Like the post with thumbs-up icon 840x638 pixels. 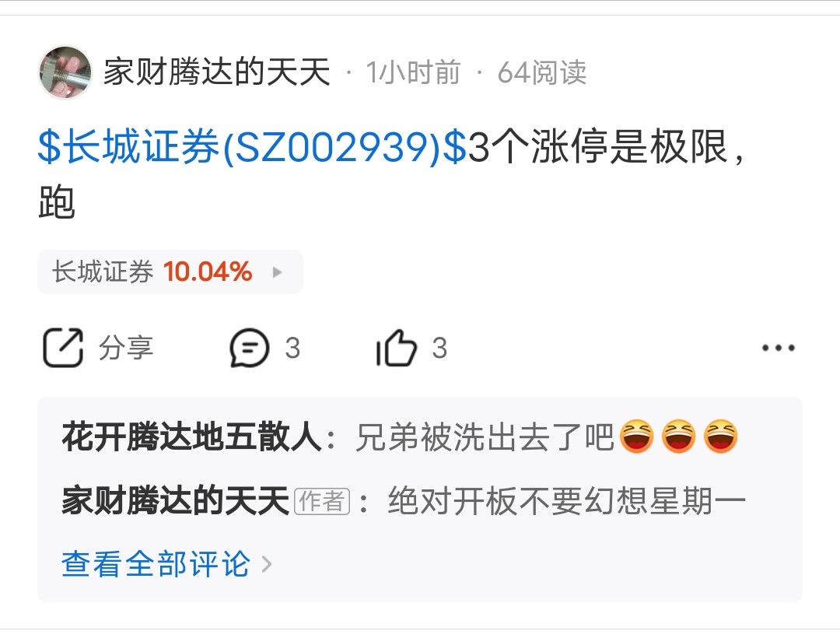[397, 348]
